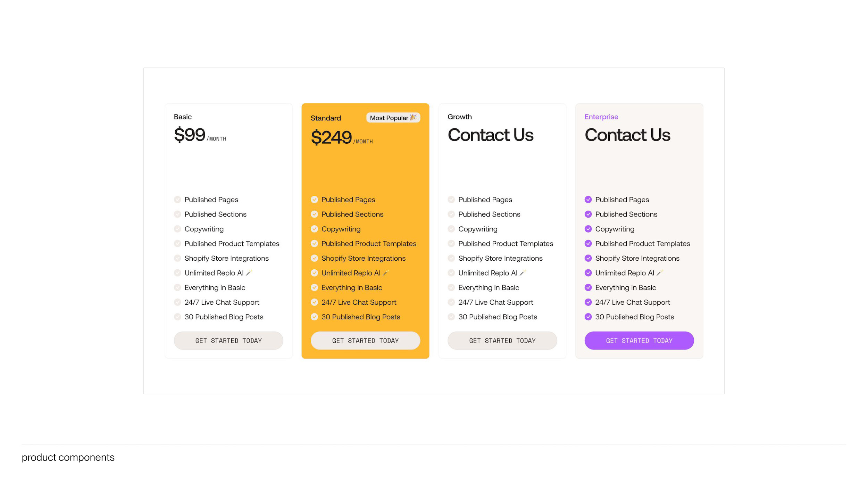Click /MONTH label next to $99
Screen dimensions: 868x488
coord(216,139)
